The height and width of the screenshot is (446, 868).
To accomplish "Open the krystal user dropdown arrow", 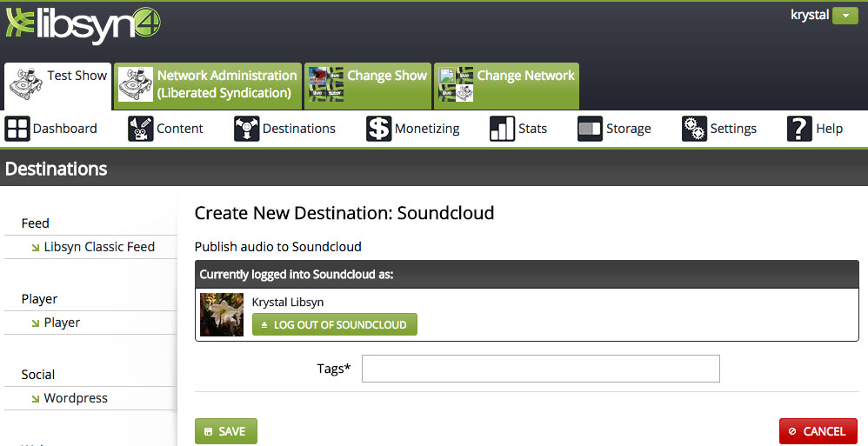I will pos(845,16).
